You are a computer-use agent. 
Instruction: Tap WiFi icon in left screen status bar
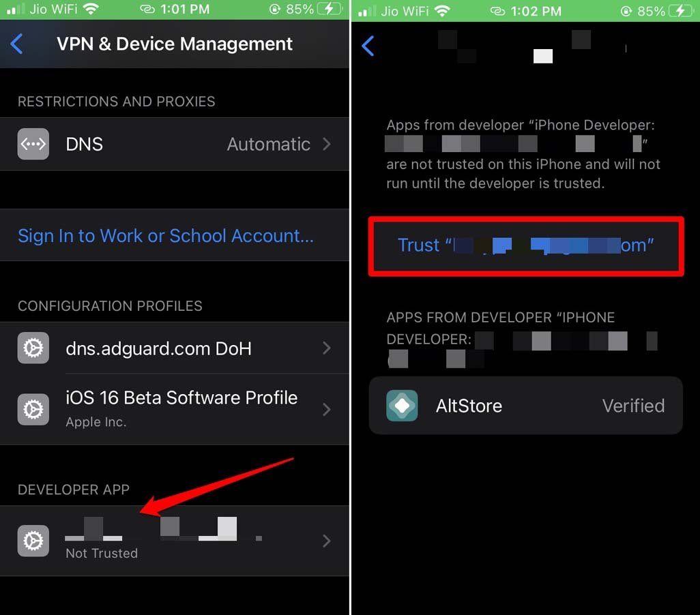pos(91,9)
